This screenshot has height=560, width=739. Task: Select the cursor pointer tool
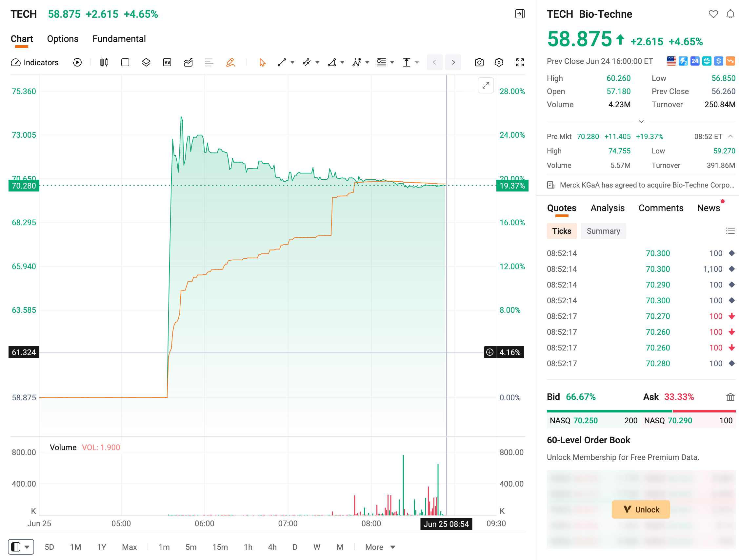[x=262, y=63]
